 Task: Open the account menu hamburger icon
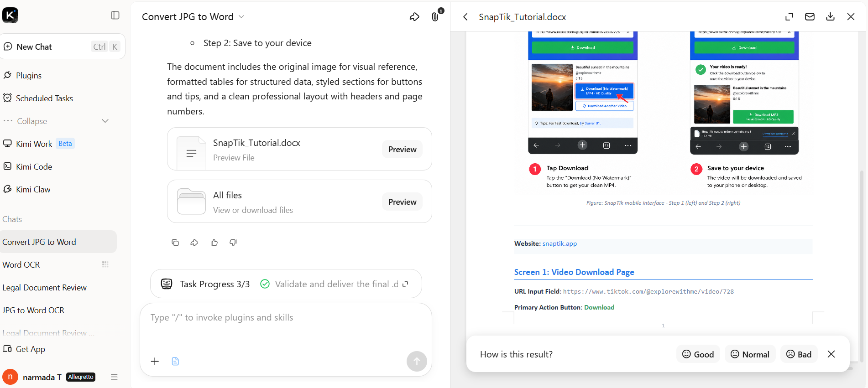click(114, 377)
